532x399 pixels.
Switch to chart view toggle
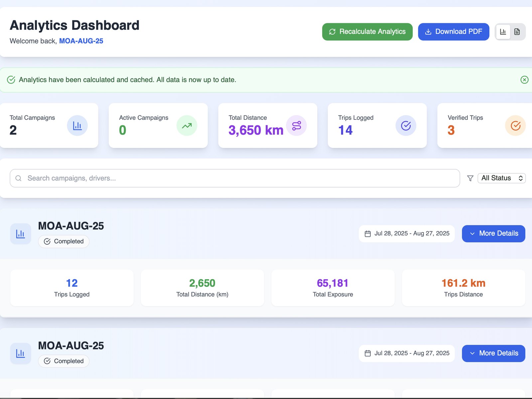(503, 32)
